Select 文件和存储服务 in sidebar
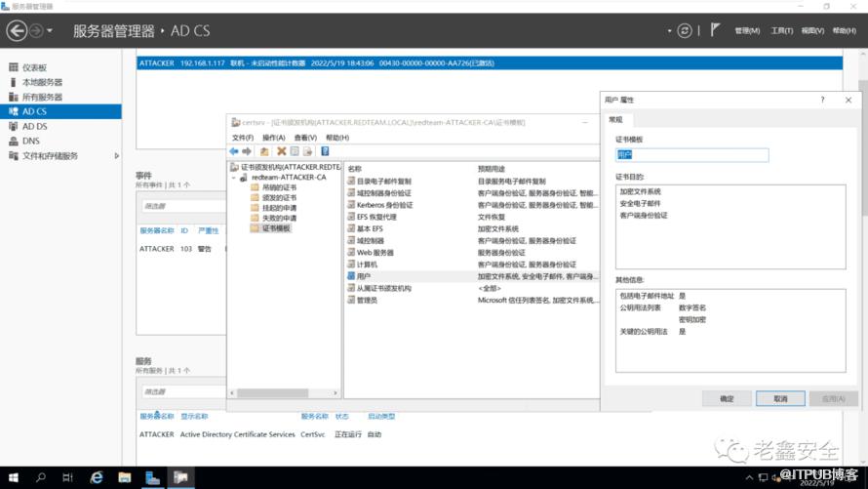Screen dimensions: 868x489 pos(50,155)
